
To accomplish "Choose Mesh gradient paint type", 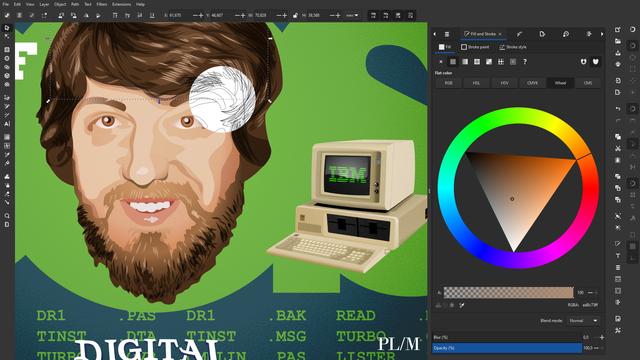I will pos(489,62).
